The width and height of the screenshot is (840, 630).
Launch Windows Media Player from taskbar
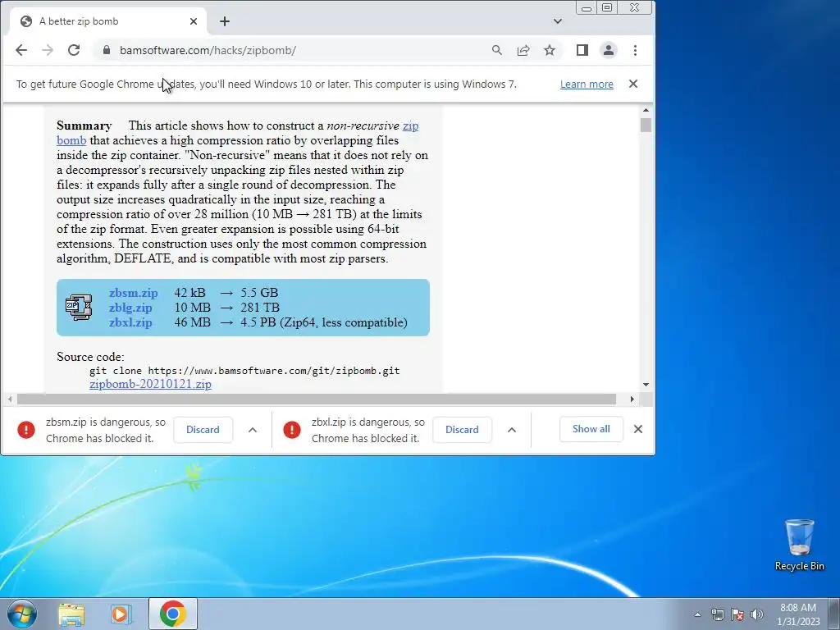tap(121, 614)
